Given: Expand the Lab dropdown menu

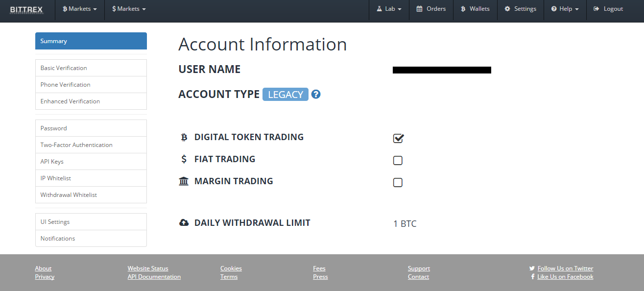Looking at the screenshot, I should pos(389,9).
